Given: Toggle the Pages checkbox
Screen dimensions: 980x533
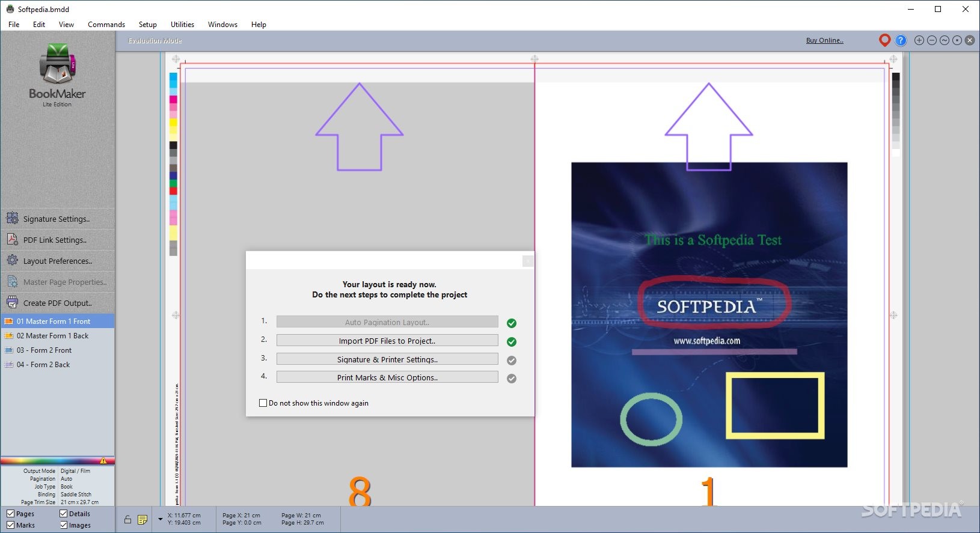Looking at the screenshot, I should click(x=10, y=514).
